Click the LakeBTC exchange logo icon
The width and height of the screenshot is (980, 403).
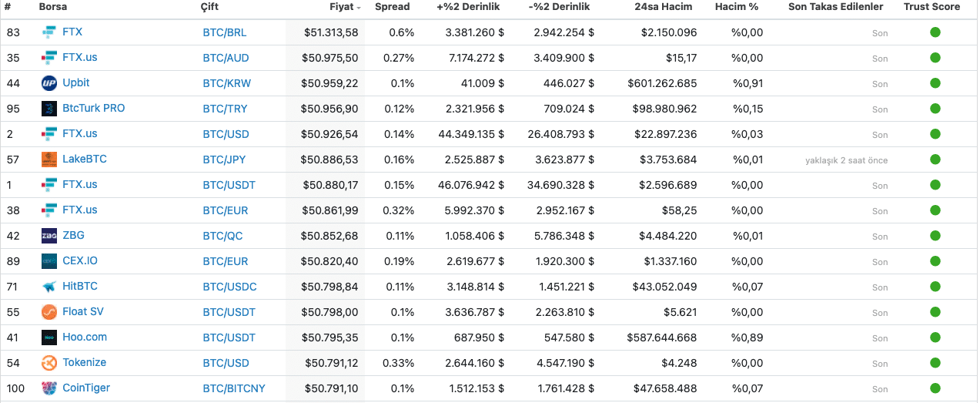[x=49, y=160]
